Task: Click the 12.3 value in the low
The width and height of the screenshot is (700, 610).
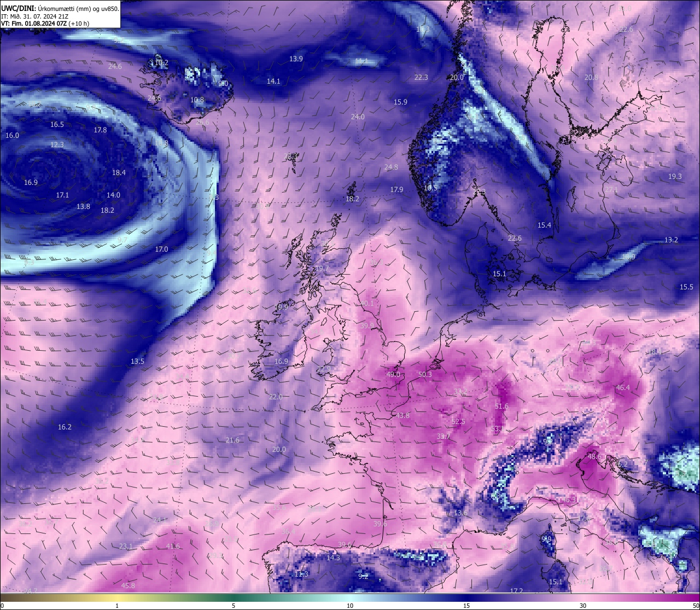Action: [57, 145]
